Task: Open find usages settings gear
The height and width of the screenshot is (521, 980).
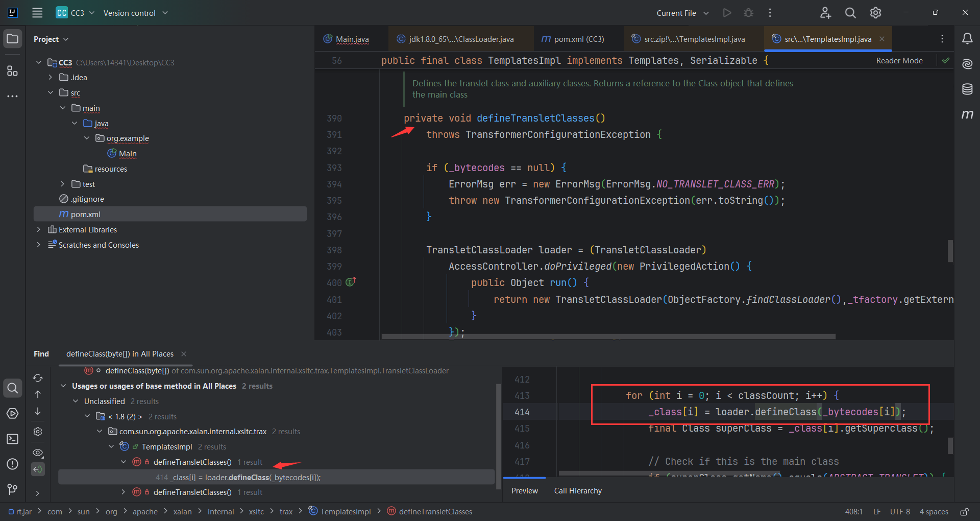Action: (x=38, y=432)
